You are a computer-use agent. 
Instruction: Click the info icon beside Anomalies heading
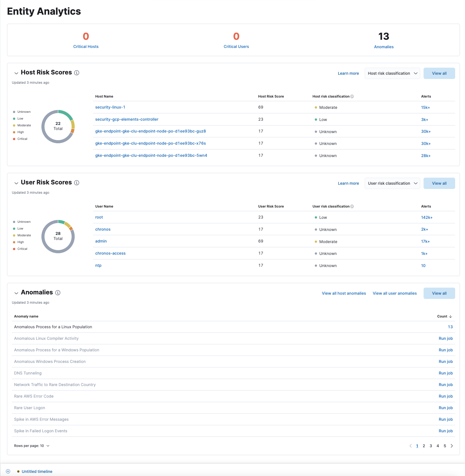click(x=58, y=293)
